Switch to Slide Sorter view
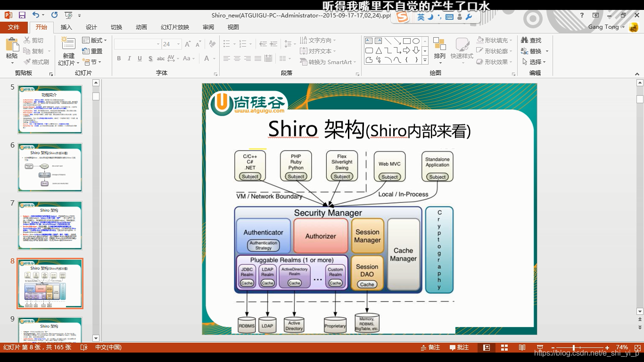Screen dimensions: 644x362 504,347
